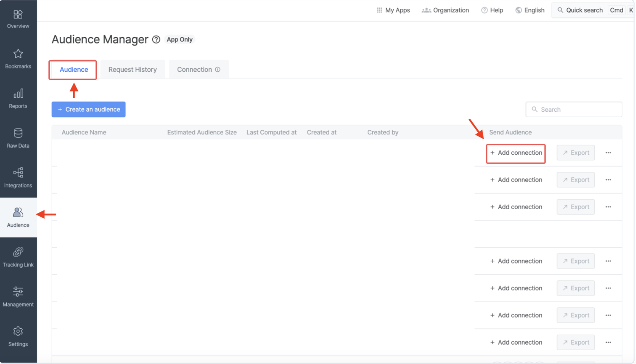Open Tracking Link in the sidebar
The image size is (636, 364).
pyautogui.click(x=18, y=257)
